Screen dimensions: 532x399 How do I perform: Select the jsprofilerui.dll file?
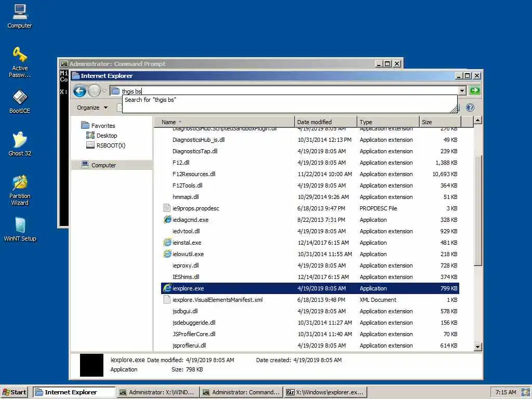coord(189,345)
